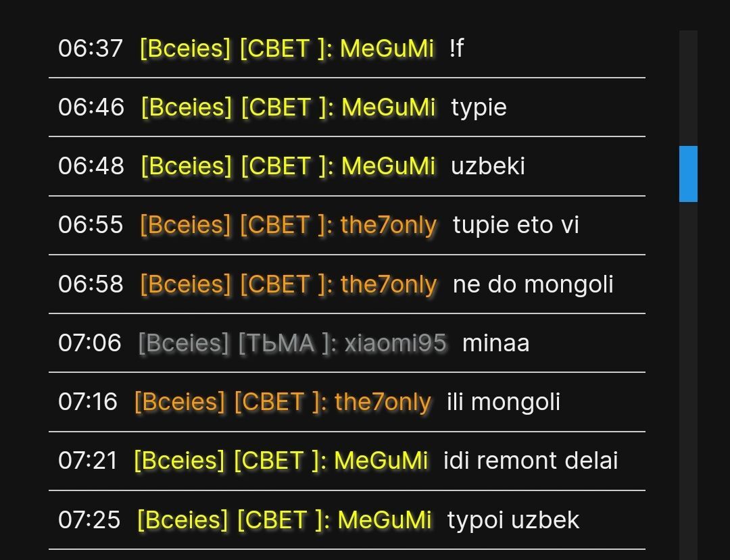Click the "typie" message text
Screen dimensions: 730x560
479,107
